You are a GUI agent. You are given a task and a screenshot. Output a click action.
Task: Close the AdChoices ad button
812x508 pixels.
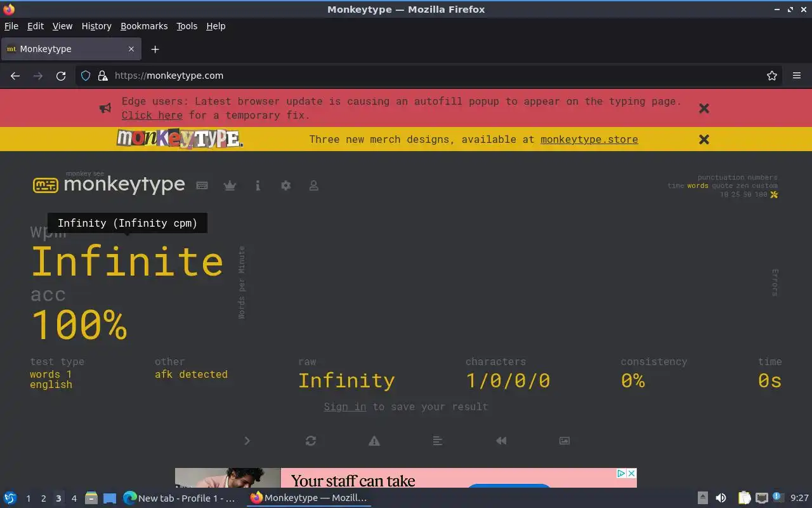pos(631,473)
